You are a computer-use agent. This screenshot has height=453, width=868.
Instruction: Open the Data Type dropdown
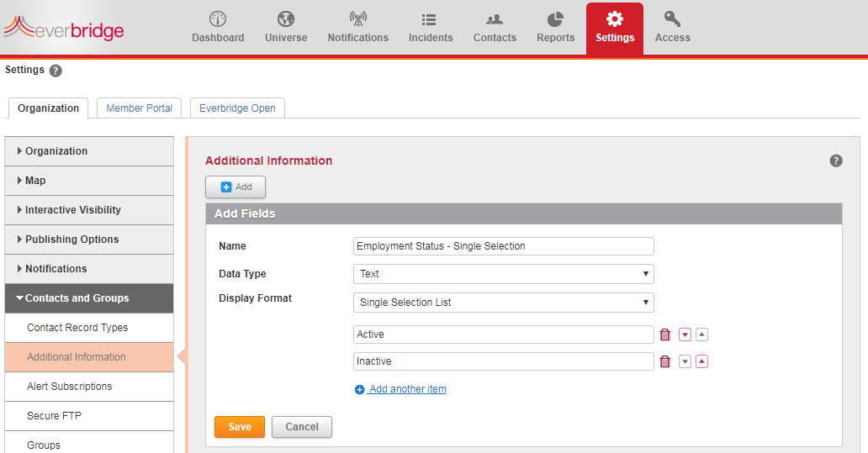503,274
